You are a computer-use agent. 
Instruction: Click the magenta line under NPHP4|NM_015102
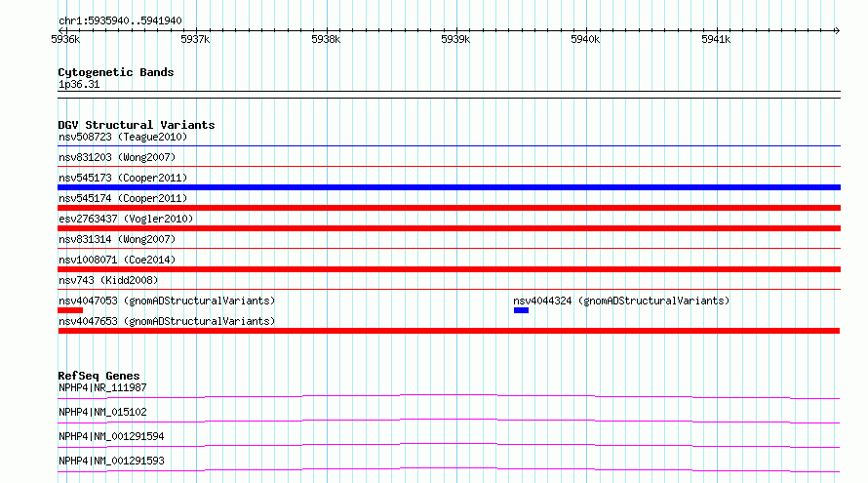click(x=449, y=421)
